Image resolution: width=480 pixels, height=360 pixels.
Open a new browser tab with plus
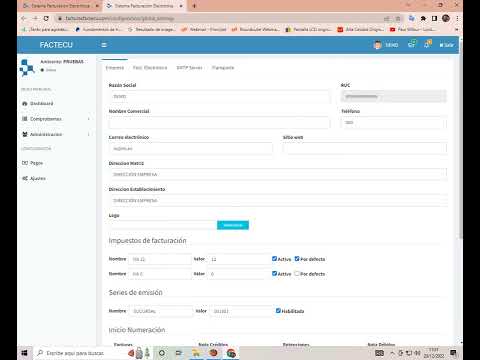[194, 6]
